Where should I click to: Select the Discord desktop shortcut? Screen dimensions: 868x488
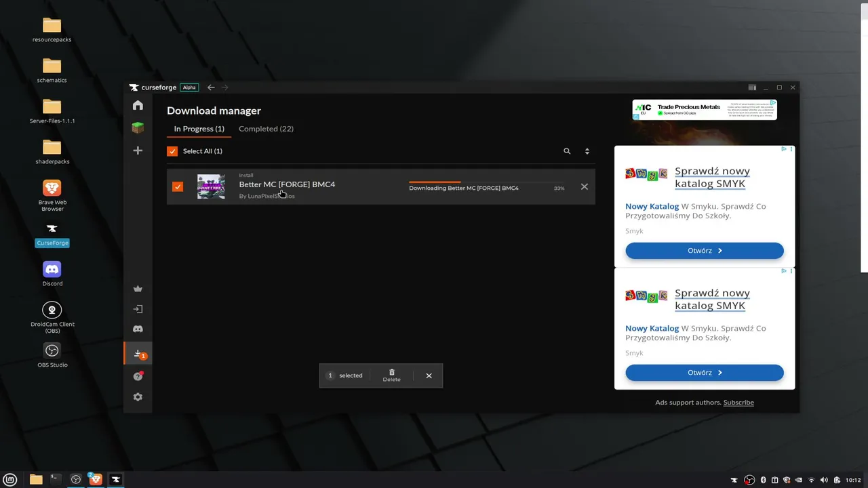[x=52, y=274]
